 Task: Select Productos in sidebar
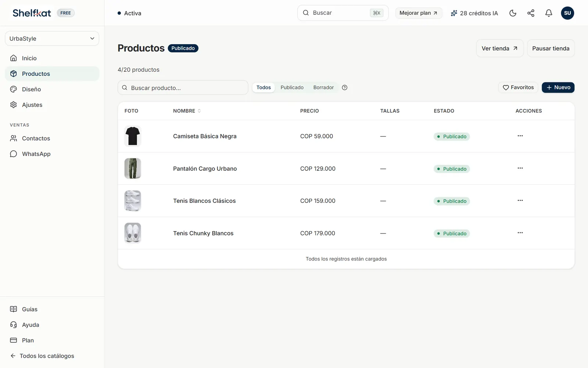click(52, 74)
